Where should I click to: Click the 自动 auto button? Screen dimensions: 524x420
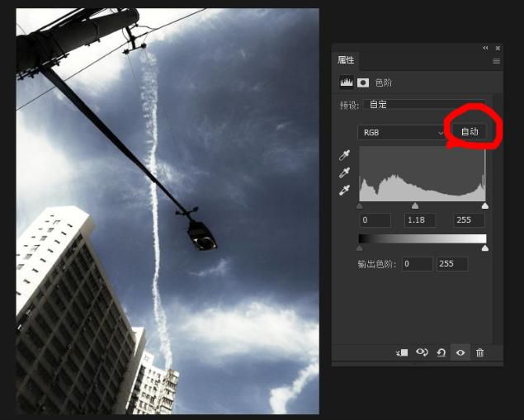[470, 132]
